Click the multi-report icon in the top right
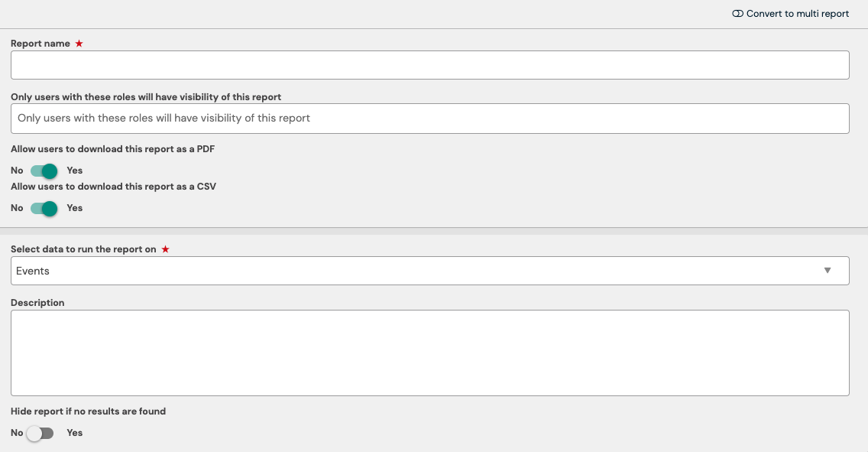 tap(738, 13)
